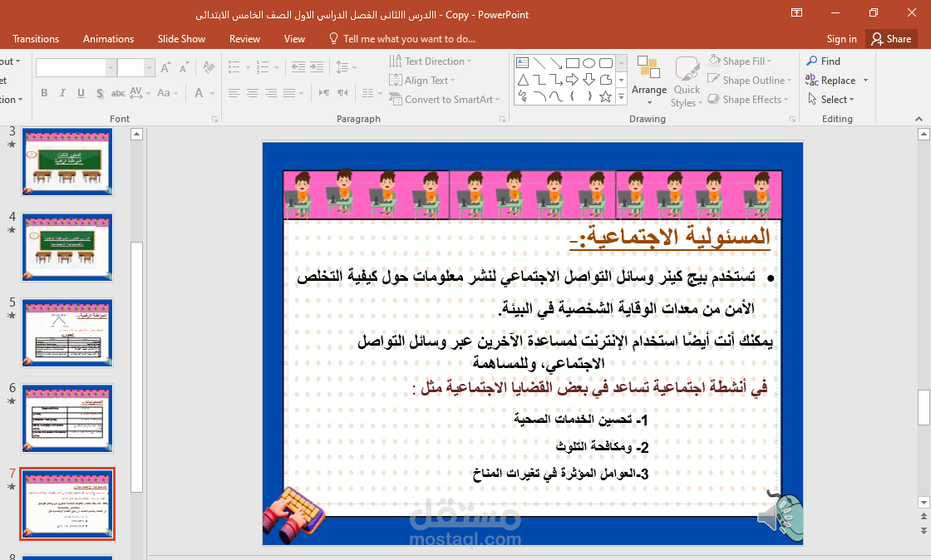
Task: Expand Convert to SmartArt menu
Action: (445, 99)
